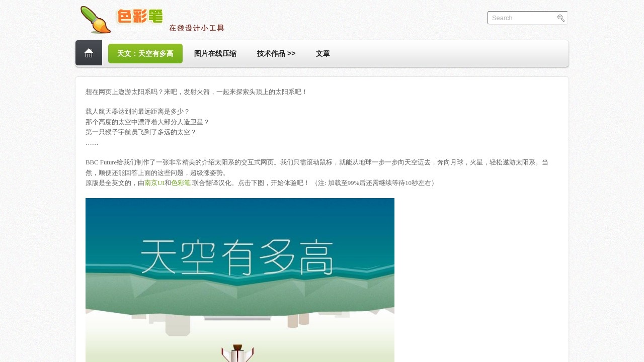Click the rocket graphic at image bottom

pos(238,353)
